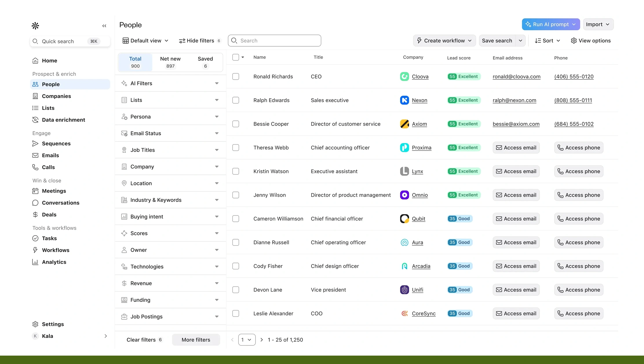Click the Omnio company logo
This screenshot has height=364, width=644.
[x=404, y=195]
